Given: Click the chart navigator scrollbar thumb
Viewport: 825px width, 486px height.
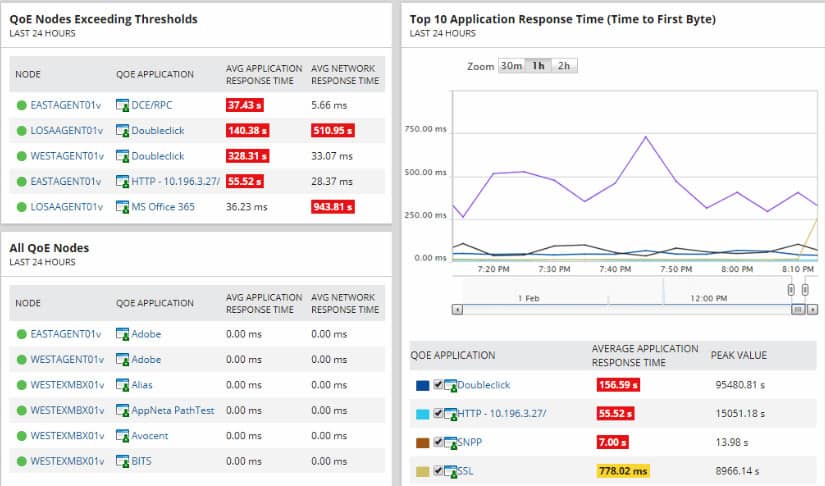Looking at the screenshot, I should coord(798,310).
